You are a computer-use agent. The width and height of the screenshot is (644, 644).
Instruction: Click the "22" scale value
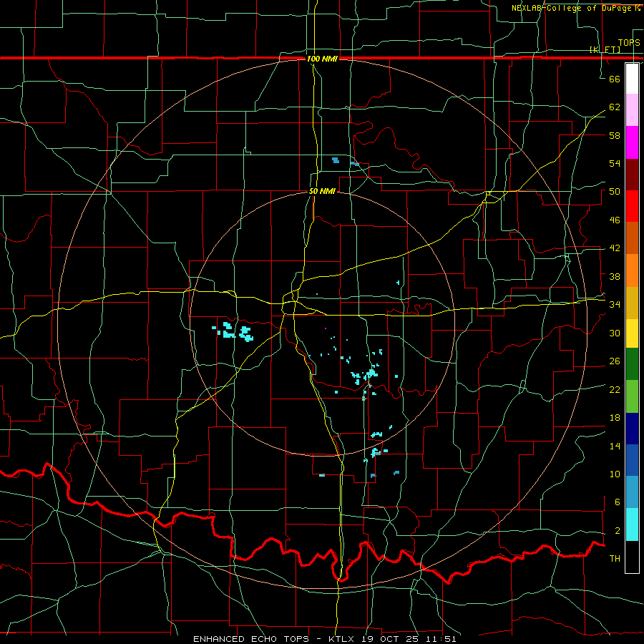615,389
